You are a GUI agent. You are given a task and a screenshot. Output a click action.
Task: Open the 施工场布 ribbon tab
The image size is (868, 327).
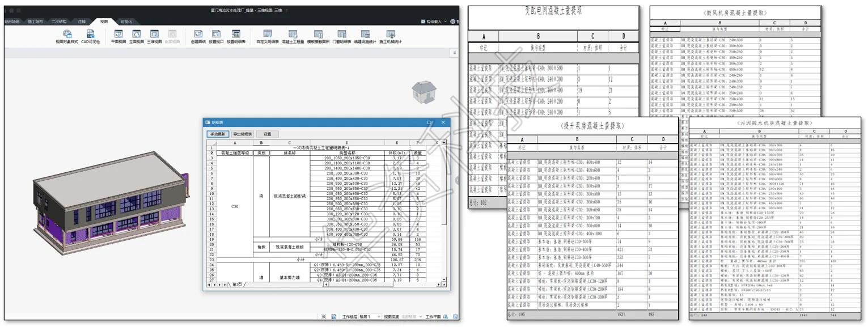coord(35,22)
